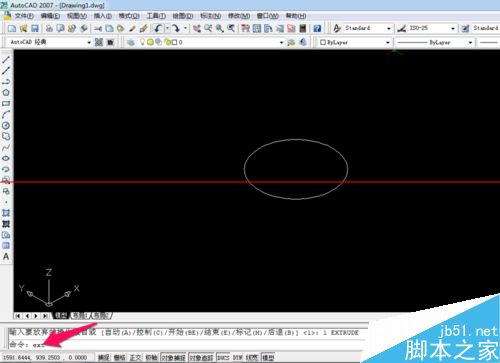Screen dimensions: 500x363
Task: Select the Ellipse draw tool
Action: [x=6, y=158]
